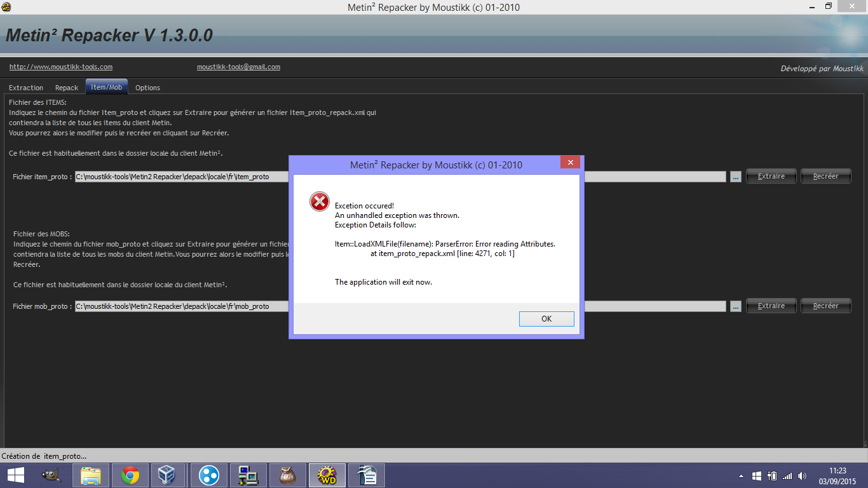This screenshot has width=868, height=488.
Task: Browse for mob_proto file with the ... button
Action: [736, 307]
